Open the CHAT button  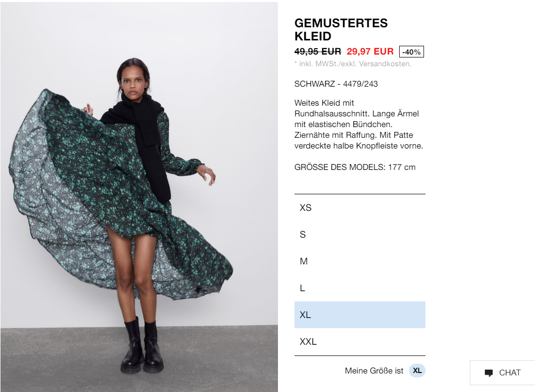(x=502, y=373)
